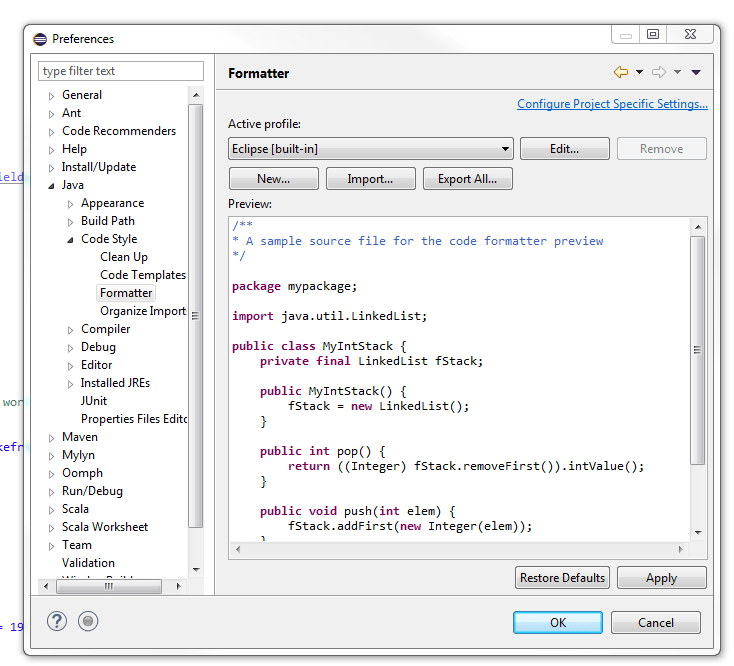Viewport: 734px width, 666px height.
Task: Expand the Debug node under Java
Action: [x=70, y=348]
